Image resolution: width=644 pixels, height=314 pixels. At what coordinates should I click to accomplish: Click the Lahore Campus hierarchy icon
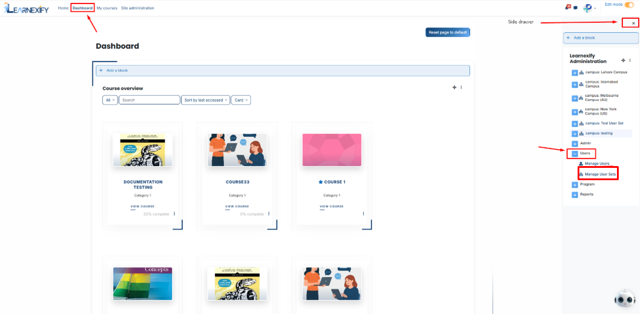point(582,73)
